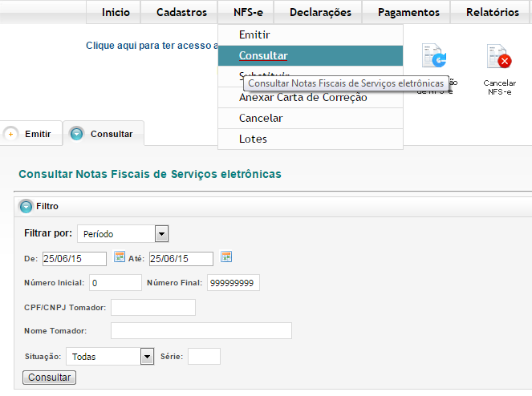
Task: Follow the 'Clique aqui para ter acesso' link
Action: [x=152, y=46]
